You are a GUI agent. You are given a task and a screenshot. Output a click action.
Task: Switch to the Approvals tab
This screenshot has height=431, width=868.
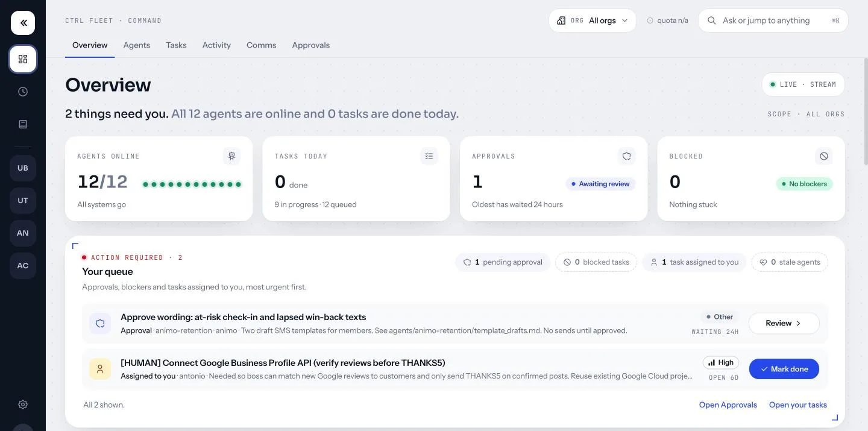[310, 45]
